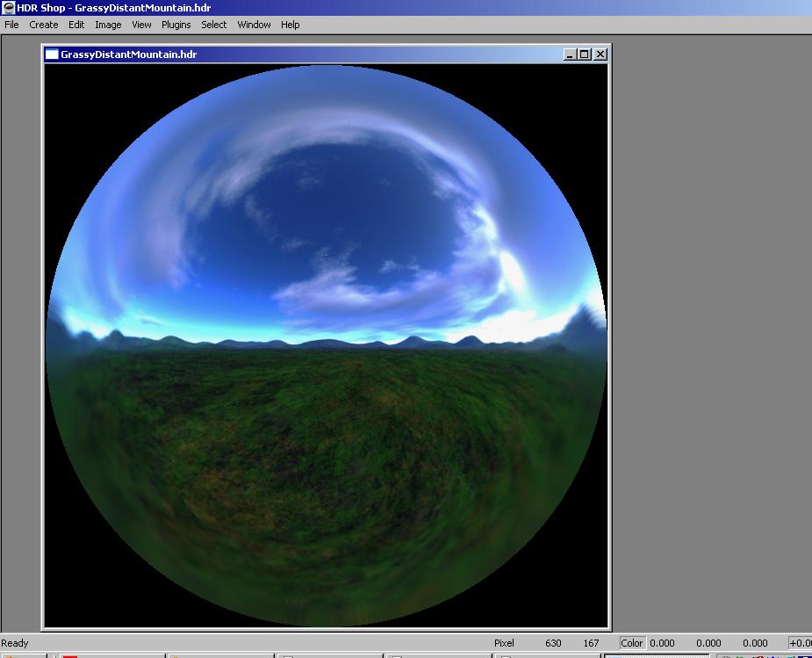The height and width of the screenshot is (658, 812).
Task: Expand the View menu
Action: coord(141,25)
